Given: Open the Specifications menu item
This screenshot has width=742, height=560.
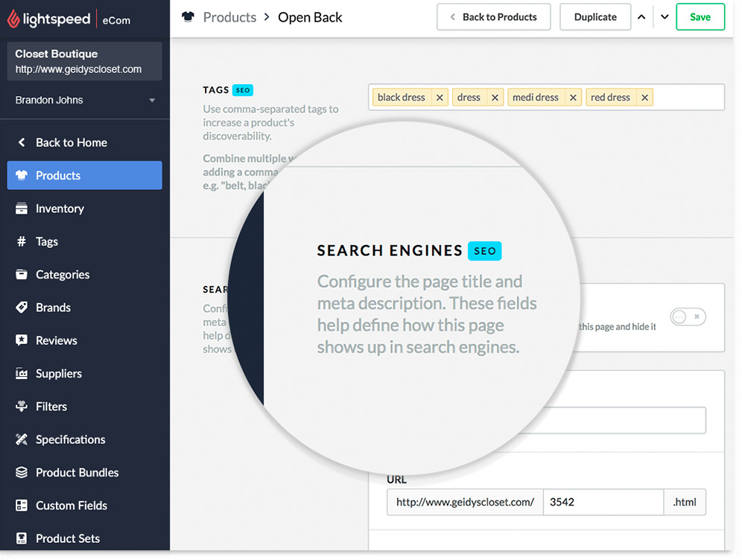Looking at the screenshot, I should click(x=85, y=439).
